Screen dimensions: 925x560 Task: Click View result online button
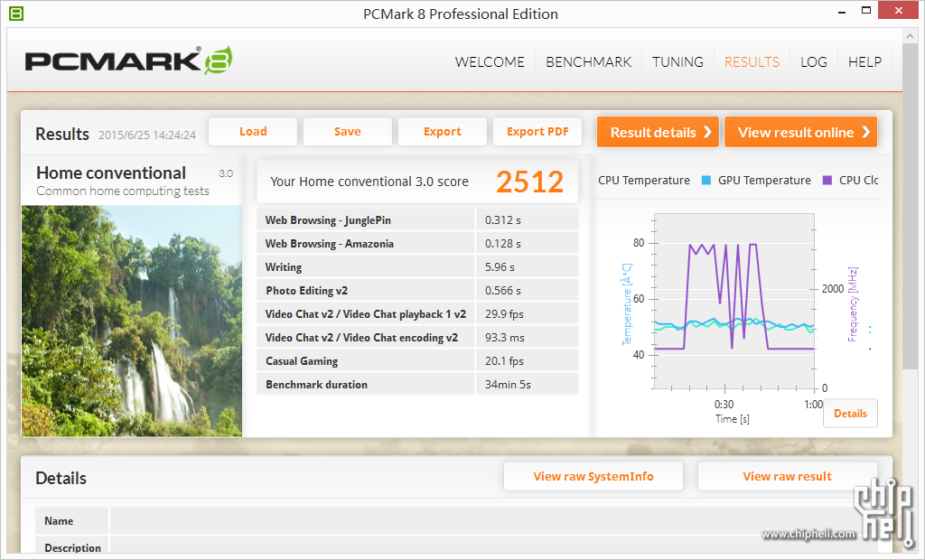point(800,132)
